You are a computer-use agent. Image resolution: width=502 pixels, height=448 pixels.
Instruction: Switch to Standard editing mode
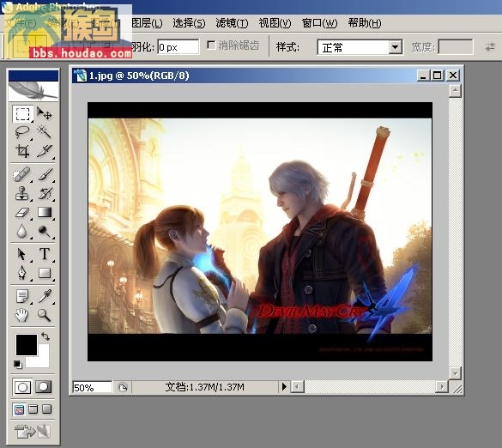tap(22, 387)
